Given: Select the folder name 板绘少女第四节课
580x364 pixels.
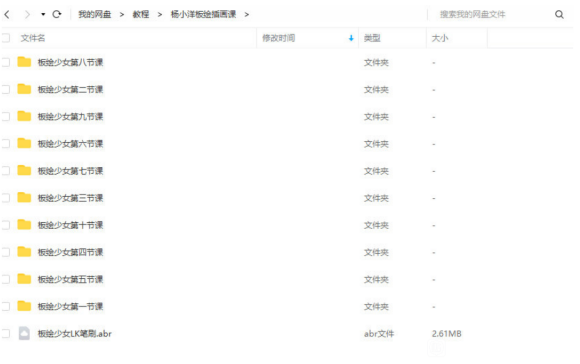Looking at the screenshot, I should [x=70, y=252].
